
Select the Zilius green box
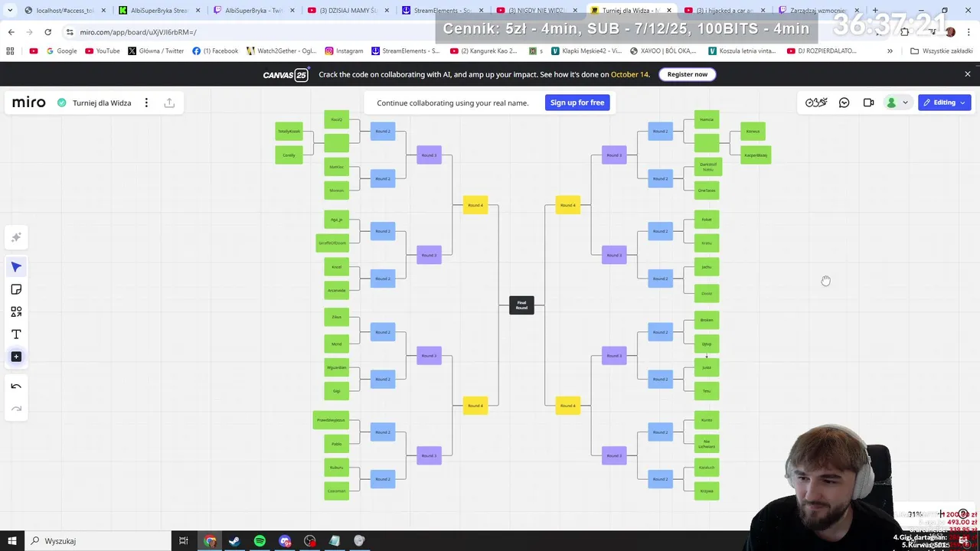[336, 317]
